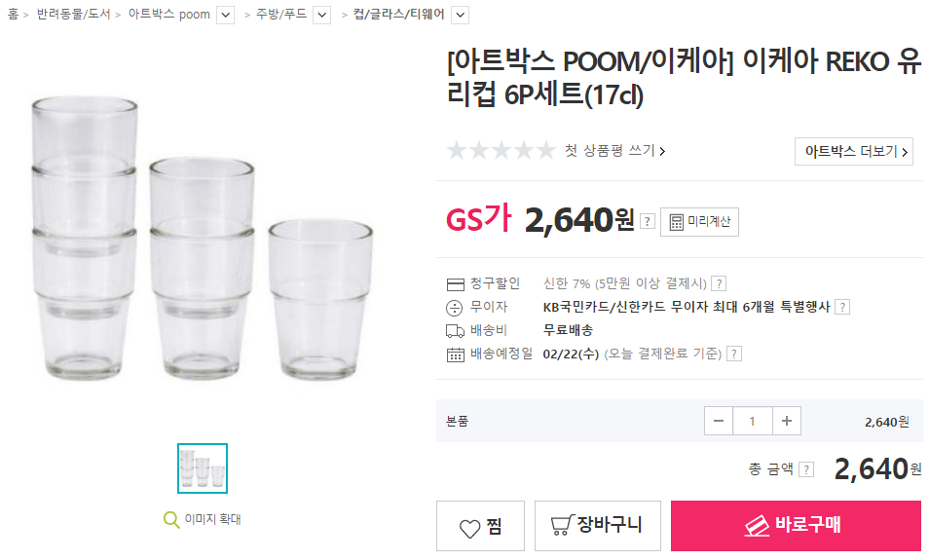Expand the 아트박스 poom category dropdown
929x560 pixels.
225,15
